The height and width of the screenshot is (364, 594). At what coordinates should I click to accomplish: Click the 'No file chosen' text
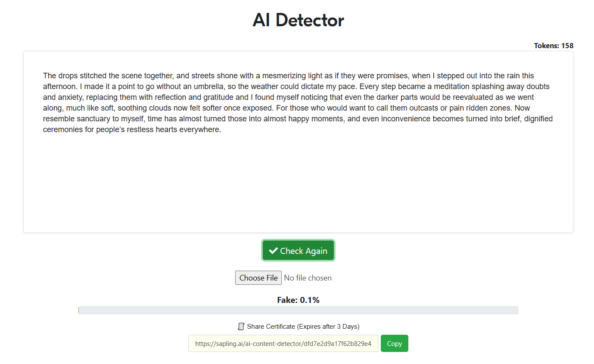(308, 278)
